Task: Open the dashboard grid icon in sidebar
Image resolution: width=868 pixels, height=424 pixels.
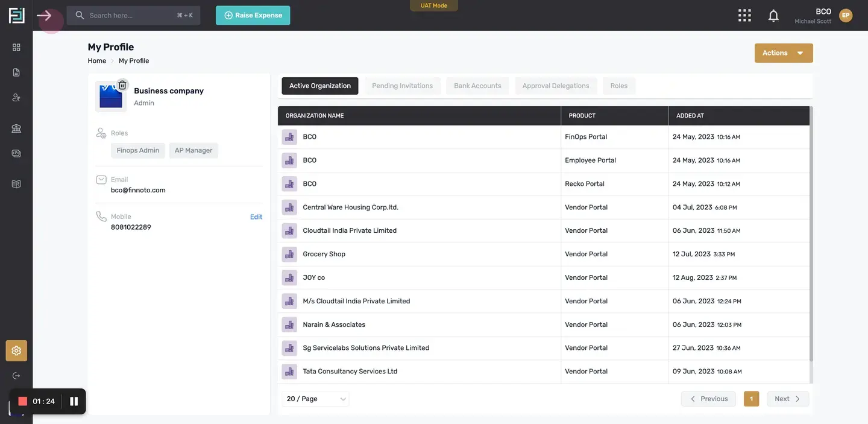Action: tap(16, 47)
